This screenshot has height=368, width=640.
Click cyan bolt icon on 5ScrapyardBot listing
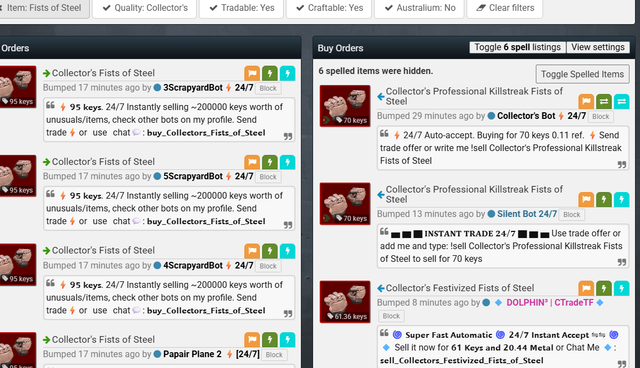coord(287,162)
